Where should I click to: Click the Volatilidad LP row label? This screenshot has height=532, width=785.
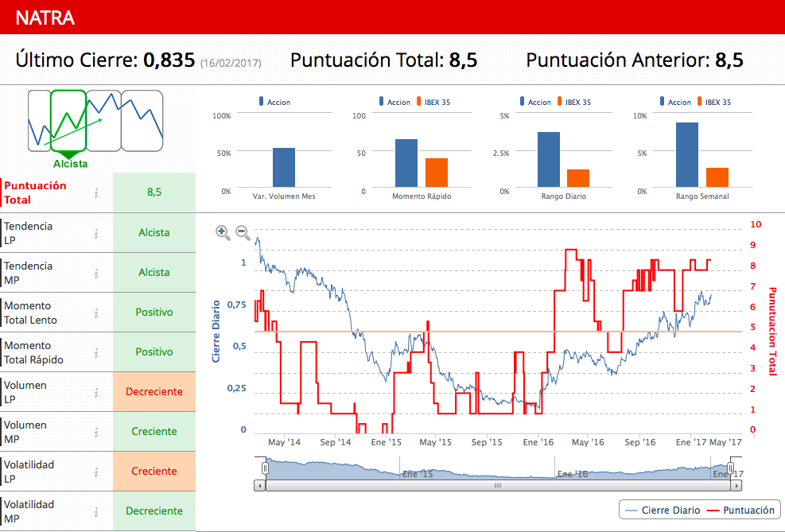click(x=29, y=472)
